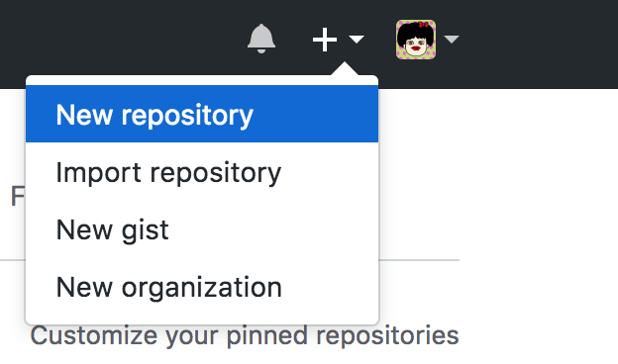Click the plus icon in header

coord(325,40)
